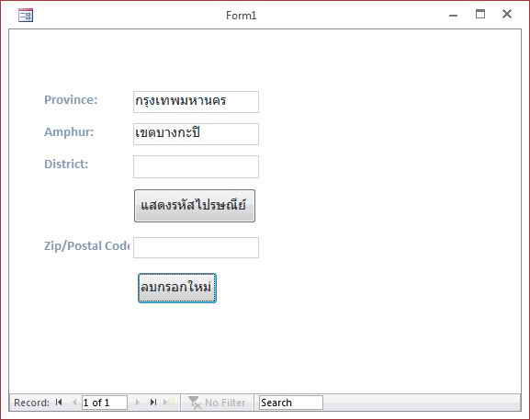Go to first record navigation button
This screenshot has width=530, height=420.
(x=59, y=402)
